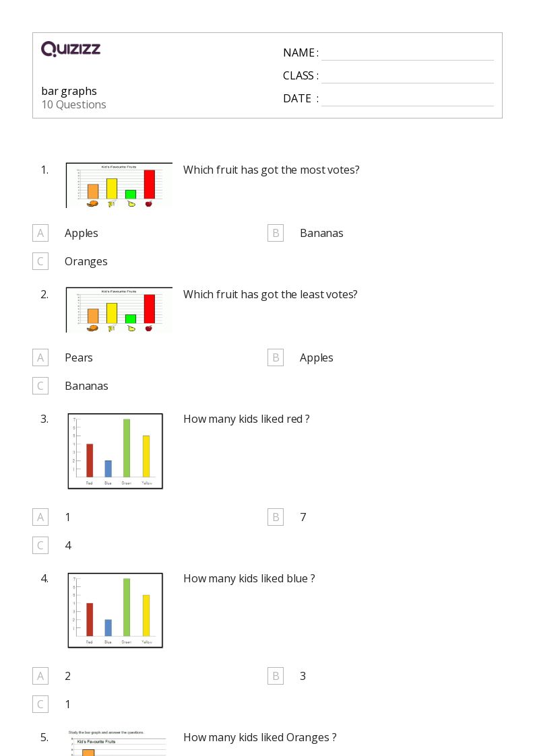
Task: Click the Quizizz logo
Action: [71, 48]
